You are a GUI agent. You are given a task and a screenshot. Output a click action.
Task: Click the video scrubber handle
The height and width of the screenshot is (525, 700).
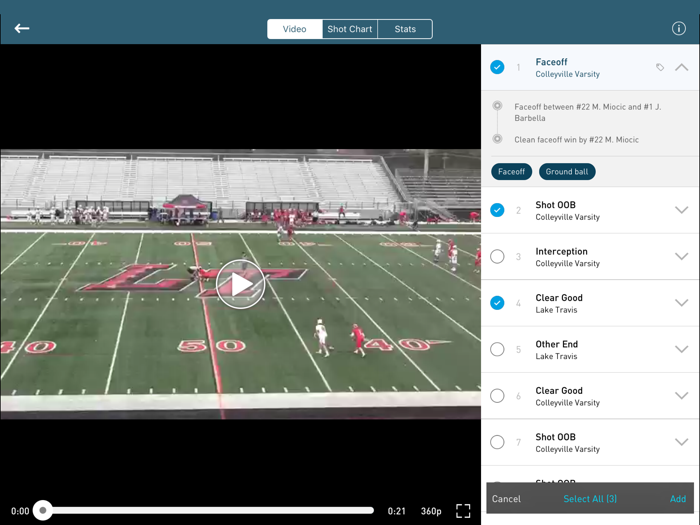click(x=42, y=510)
